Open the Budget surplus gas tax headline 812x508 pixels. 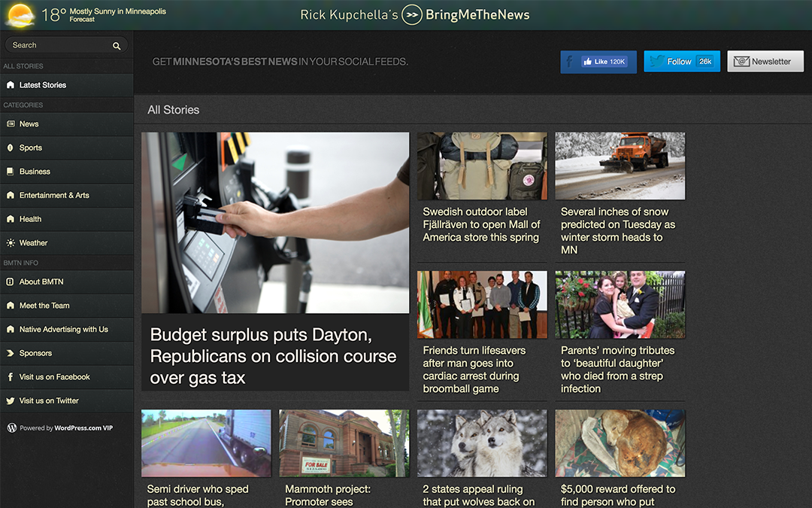(273, 356)
